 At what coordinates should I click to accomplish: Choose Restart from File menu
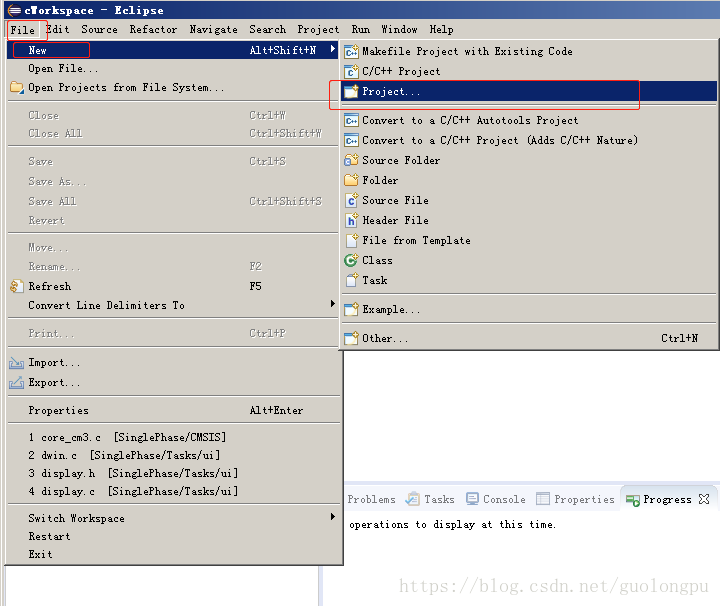click(173, 536)
